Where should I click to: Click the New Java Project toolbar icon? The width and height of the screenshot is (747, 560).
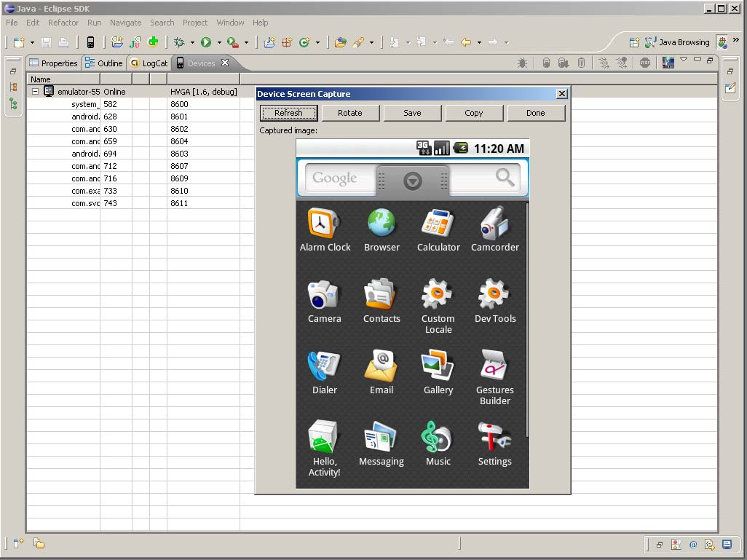click(269, 42)
